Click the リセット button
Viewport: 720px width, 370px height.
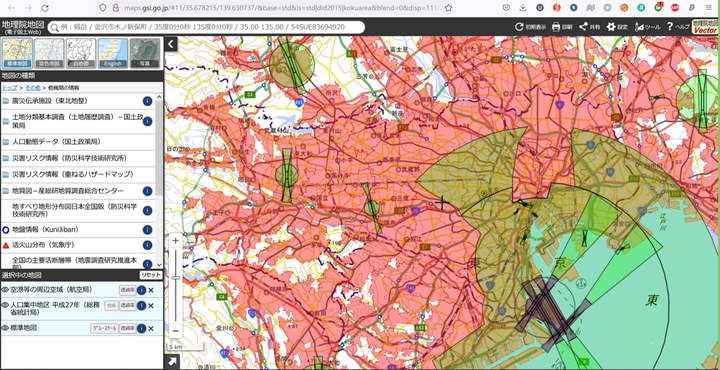151,275
